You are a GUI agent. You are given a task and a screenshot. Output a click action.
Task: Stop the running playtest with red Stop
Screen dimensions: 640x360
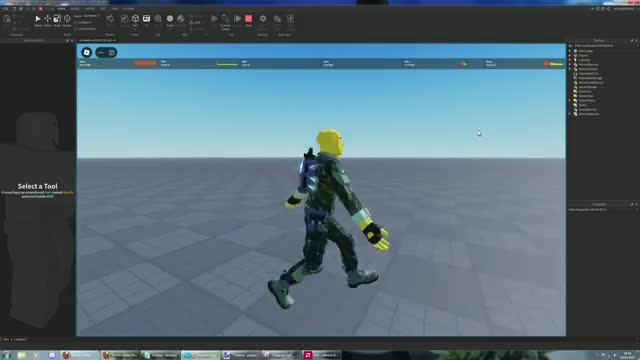click(x=249, y=19)
